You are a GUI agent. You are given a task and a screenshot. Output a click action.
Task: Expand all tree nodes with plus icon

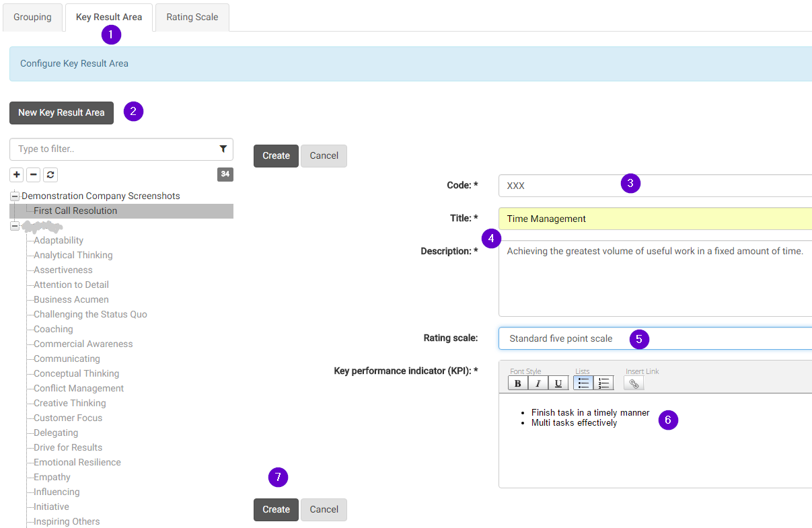point(17,175)
